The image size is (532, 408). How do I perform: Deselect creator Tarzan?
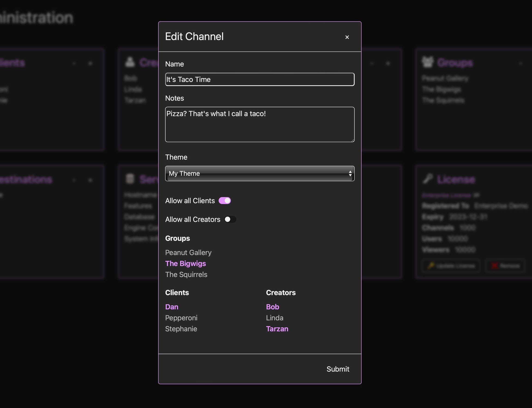[x=277, y=329]
